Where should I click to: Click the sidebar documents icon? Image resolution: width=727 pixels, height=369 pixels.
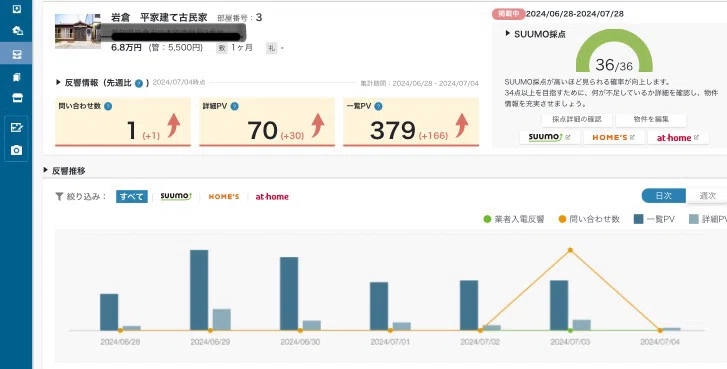point(17,77)
